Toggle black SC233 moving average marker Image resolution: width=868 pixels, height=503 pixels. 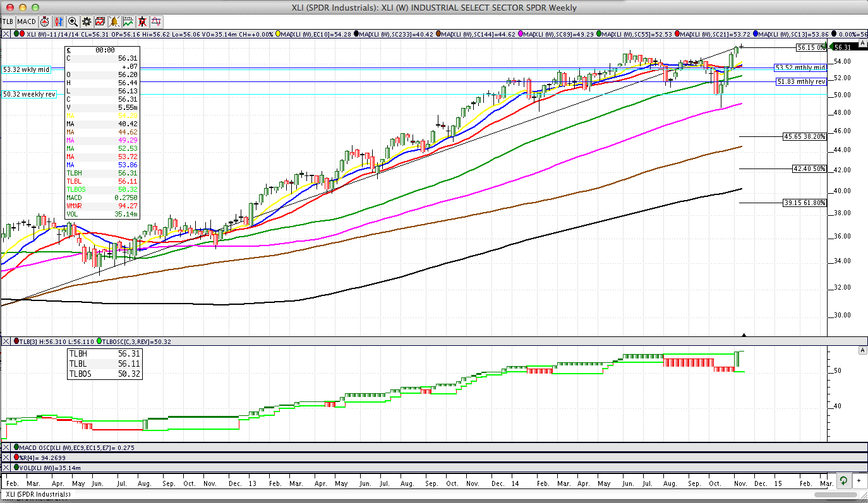358,33
